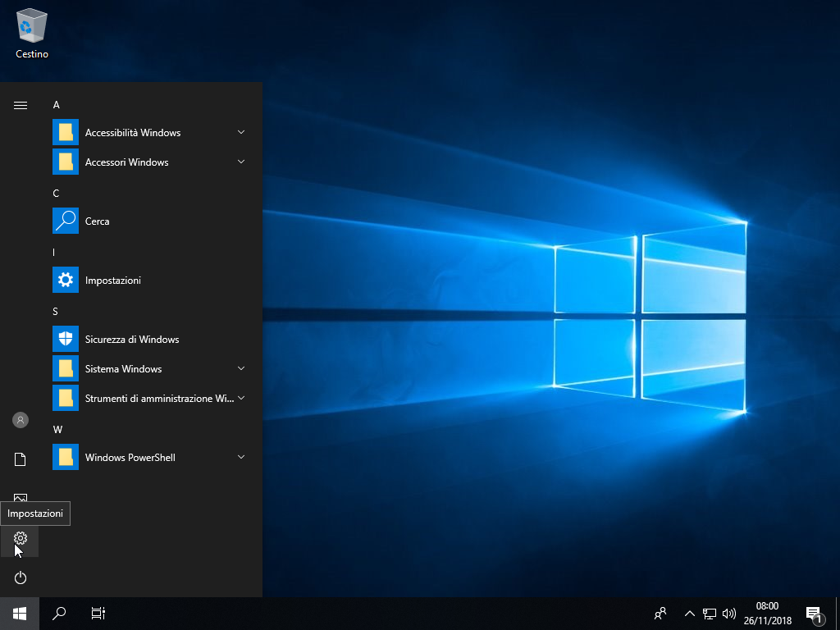Click the Sistema Windows folder icon
840x630 pixels.
(x=66, y=368)
